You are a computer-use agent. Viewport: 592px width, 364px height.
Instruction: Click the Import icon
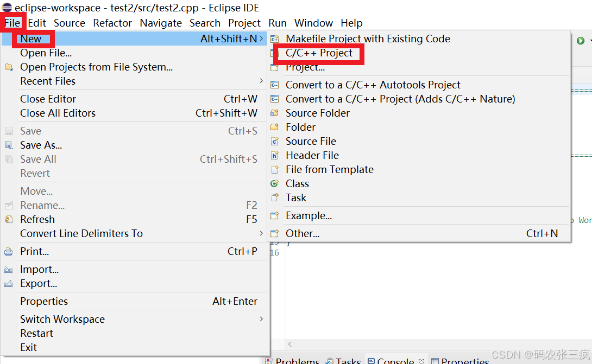coord(9,269)
